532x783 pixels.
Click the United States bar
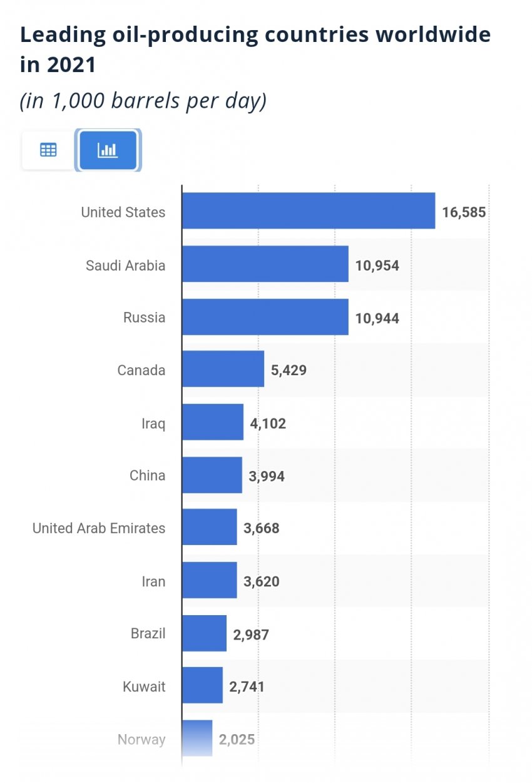point(309,211)
